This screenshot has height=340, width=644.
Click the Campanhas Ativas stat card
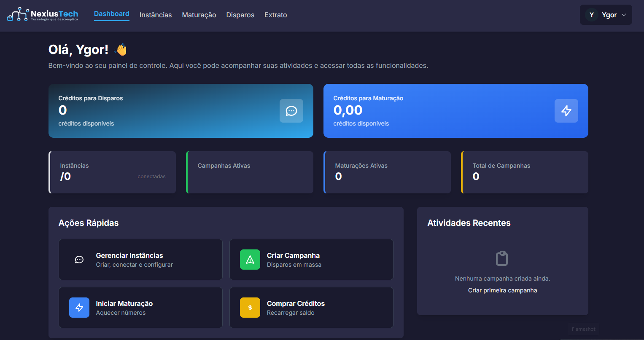(x=249, y=172)
